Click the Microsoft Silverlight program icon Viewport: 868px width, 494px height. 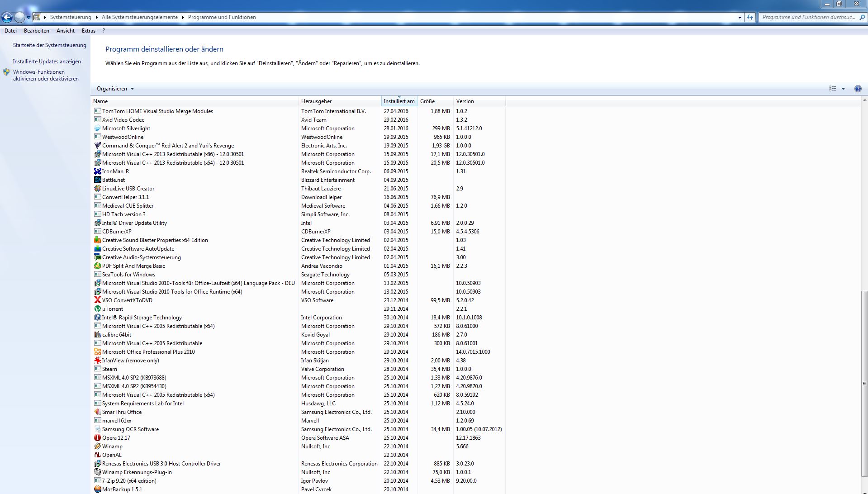tap(97, 128)
